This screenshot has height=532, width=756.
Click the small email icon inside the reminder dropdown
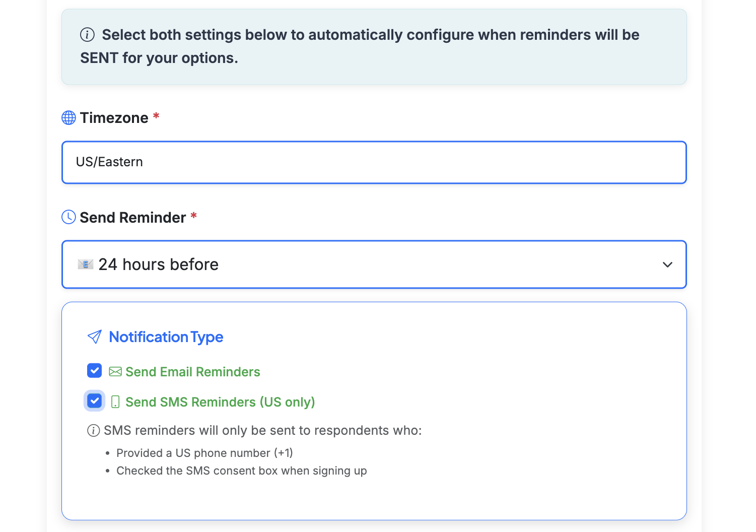coord(86,264)
